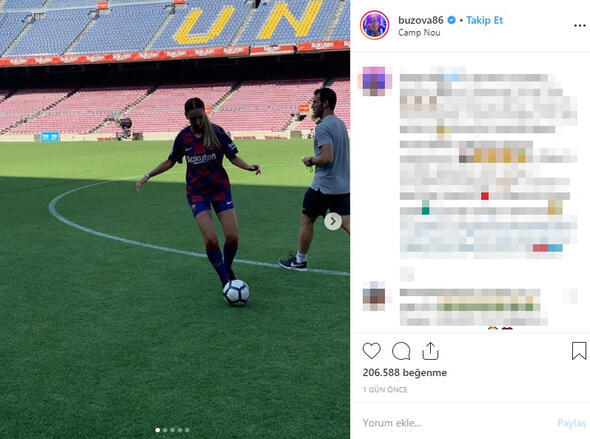Select the last carousel indicator dot
590x439 pixels.
187,430
